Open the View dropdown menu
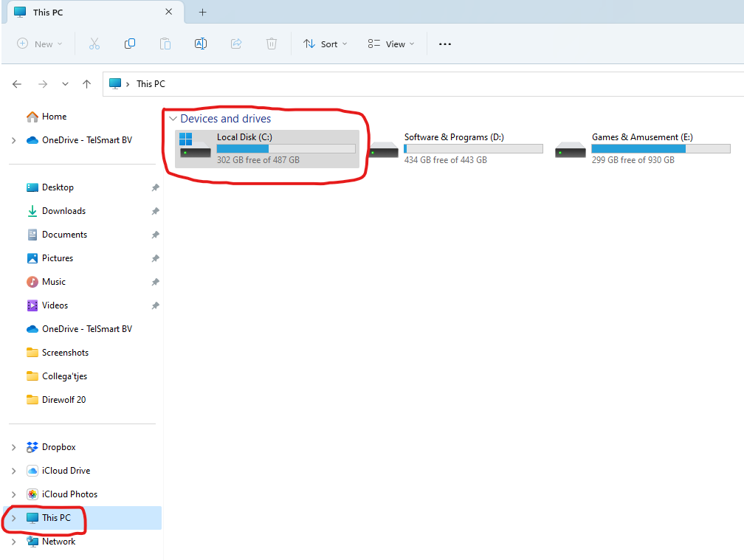The image size is (744, 560). [391, 44]
